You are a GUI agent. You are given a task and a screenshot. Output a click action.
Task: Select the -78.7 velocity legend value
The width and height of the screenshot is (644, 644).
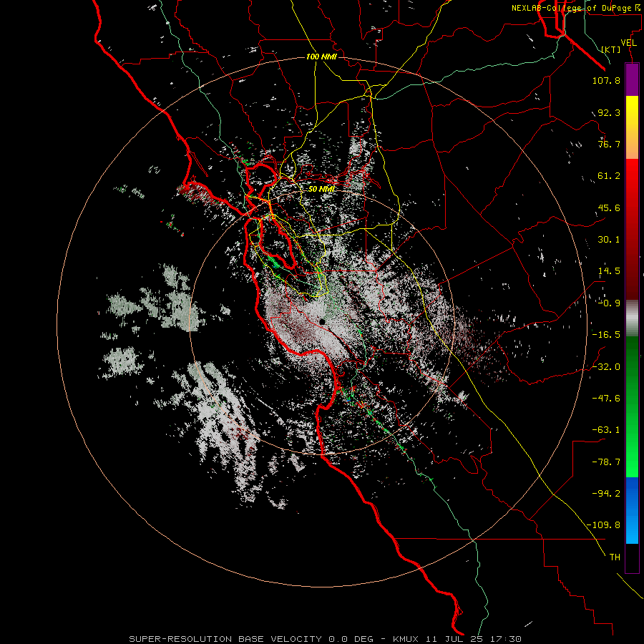606,462
